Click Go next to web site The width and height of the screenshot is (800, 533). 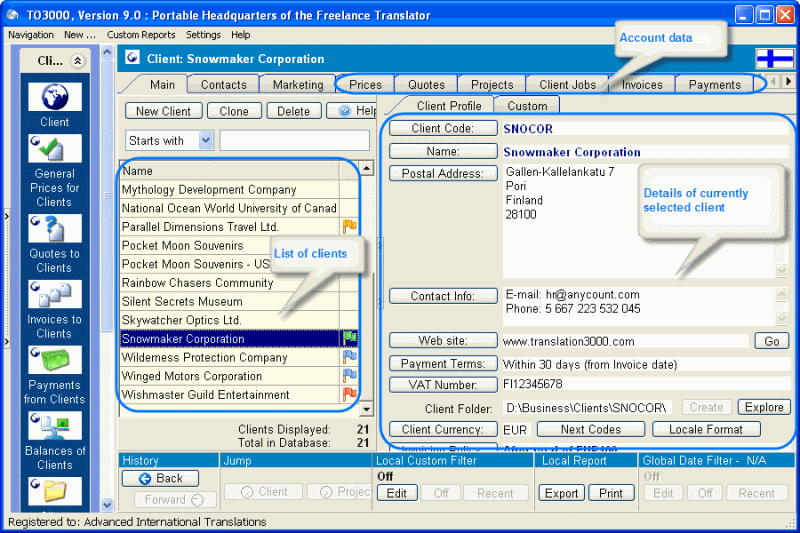click(x=771, y=341)
